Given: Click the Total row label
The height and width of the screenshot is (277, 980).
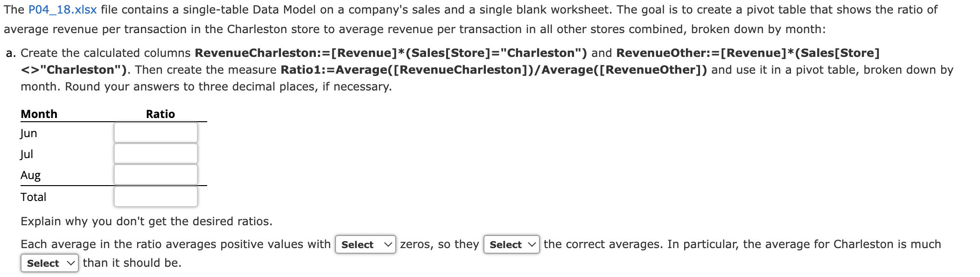Looking at the screenshot, I should tap(33, 197).
